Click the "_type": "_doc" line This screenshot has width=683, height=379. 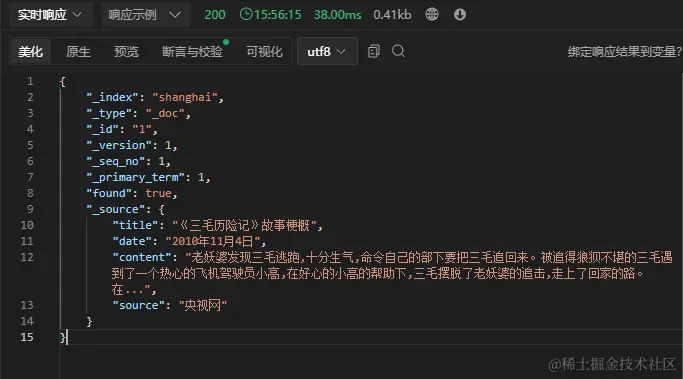click(x=138, y=113)
